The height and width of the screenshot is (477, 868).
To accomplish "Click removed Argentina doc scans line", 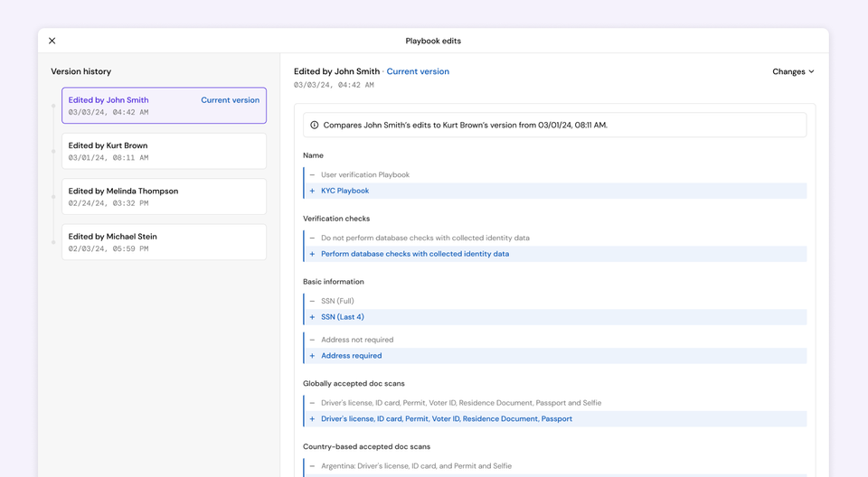I will coord(416,466).
